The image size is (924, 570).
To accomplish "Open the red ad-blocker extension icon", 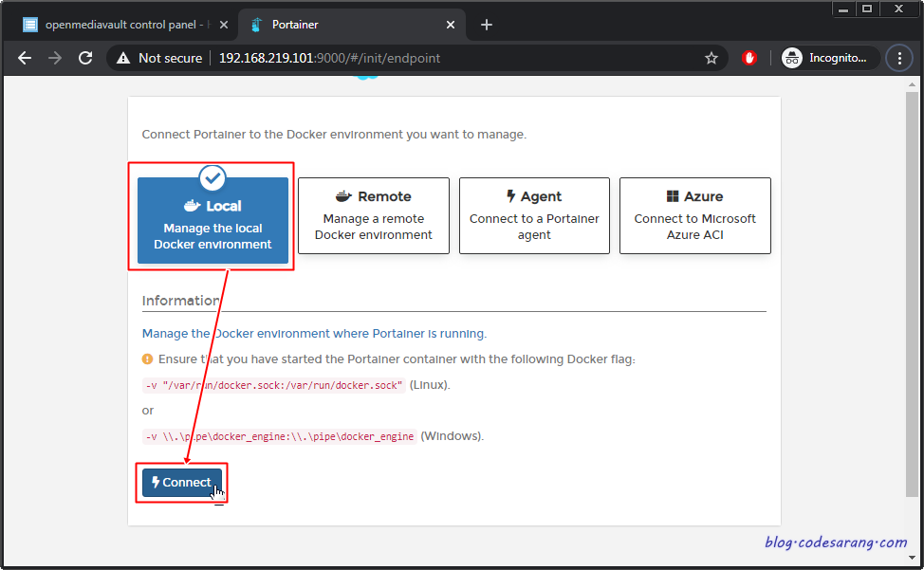I will (x=749, y=58).
